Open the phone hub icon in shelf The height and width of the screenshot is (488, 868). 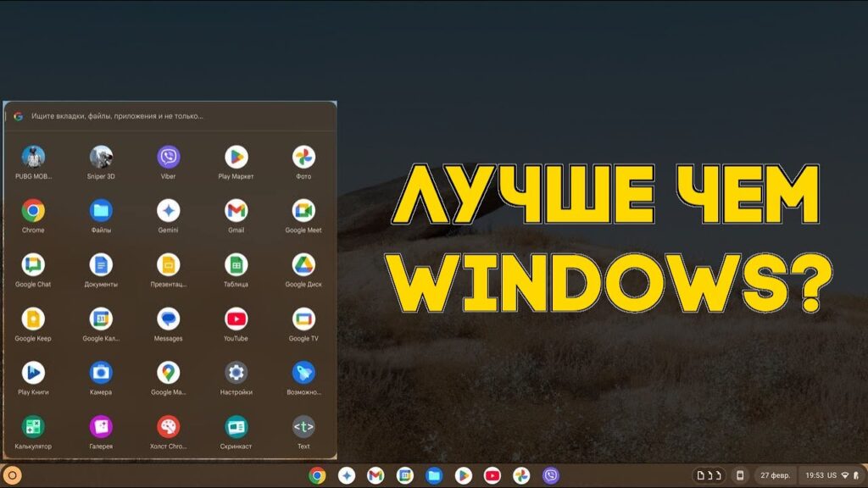click(x=740, y=475)
